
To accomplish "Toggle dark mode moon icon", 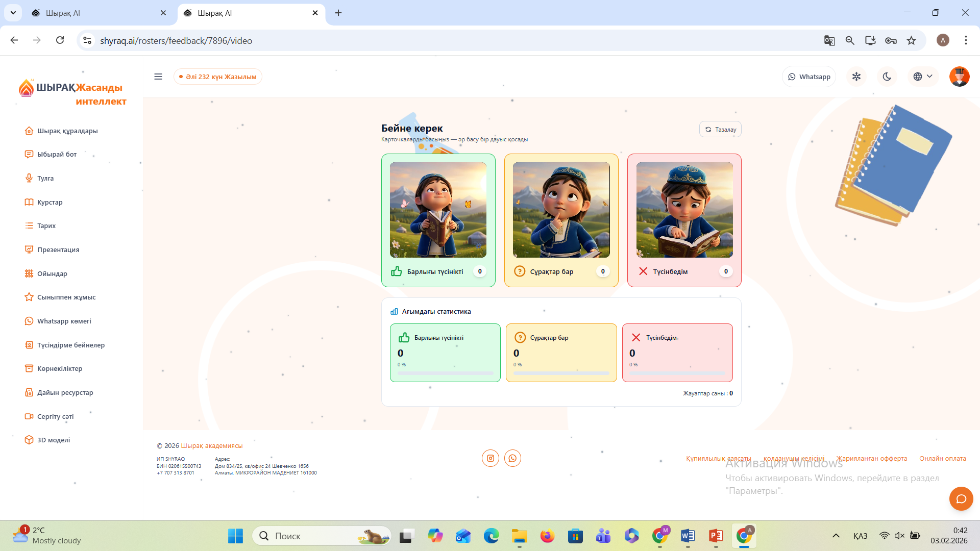I will click(x=887, y=77).
